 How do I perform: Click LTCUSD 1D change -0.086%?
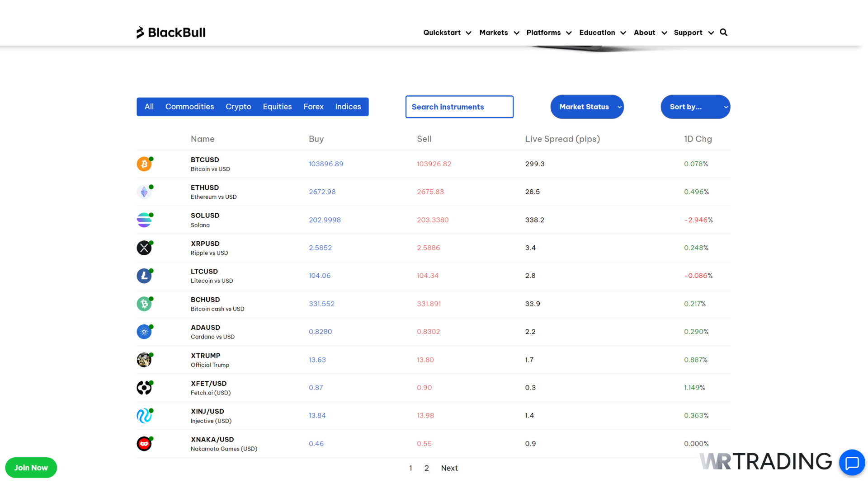[x=698, y=276]
